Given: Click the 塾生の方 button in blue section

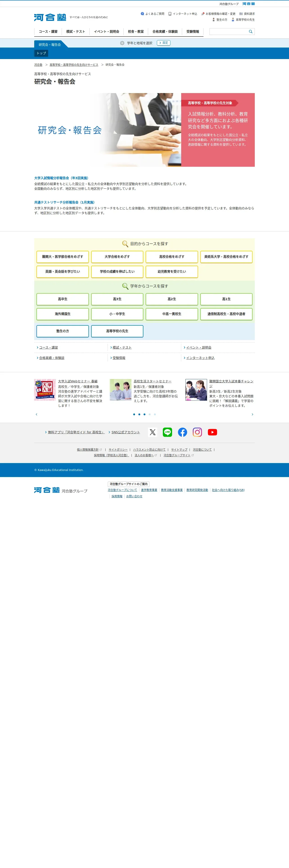Looking at the screenshot, I should click(63, 331).
